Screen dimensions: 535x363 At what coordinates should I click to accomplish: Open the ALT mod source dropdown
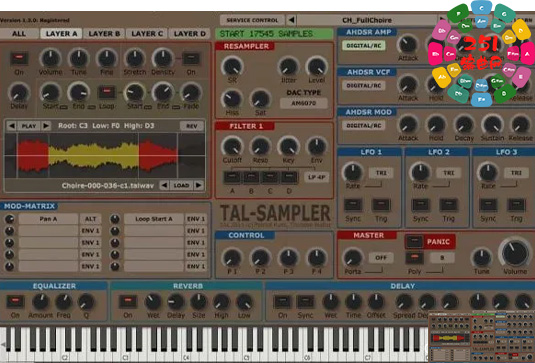coord(90,219)
